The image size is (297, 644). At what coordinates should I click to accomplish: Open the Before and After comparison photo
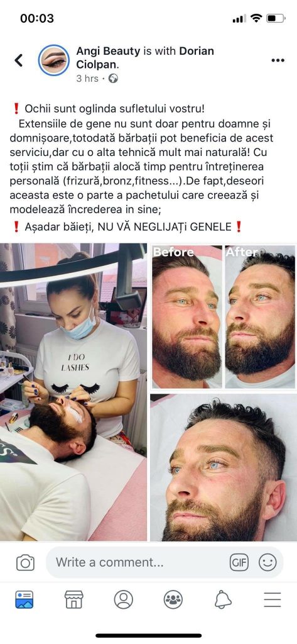[224, 317]
